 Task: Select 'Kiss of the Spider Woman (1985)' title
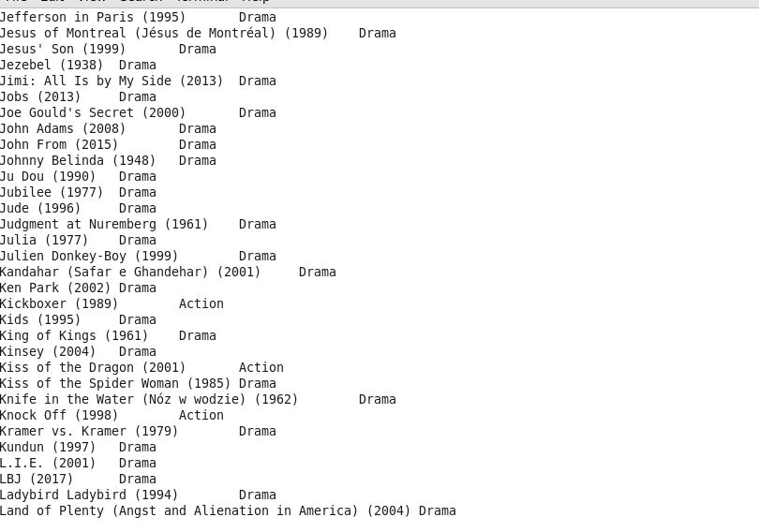click(x=115, y=385)
